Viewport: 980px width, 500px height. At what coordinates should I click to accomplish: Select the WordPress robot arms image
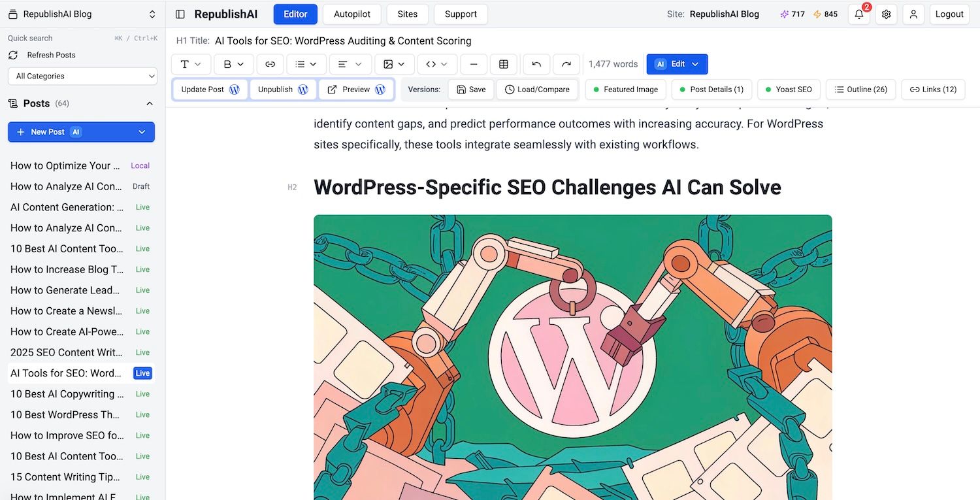click(x=572, y=357)
